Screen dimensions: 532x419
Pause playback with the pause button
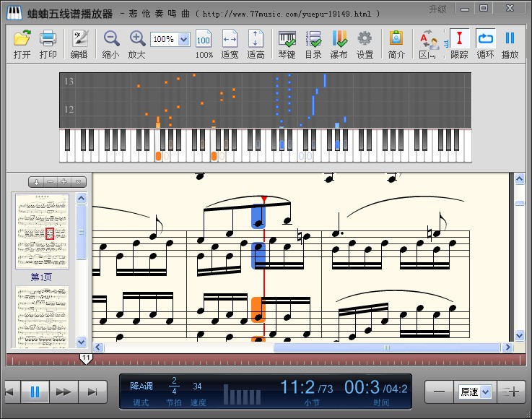click(x=35, y=392)
